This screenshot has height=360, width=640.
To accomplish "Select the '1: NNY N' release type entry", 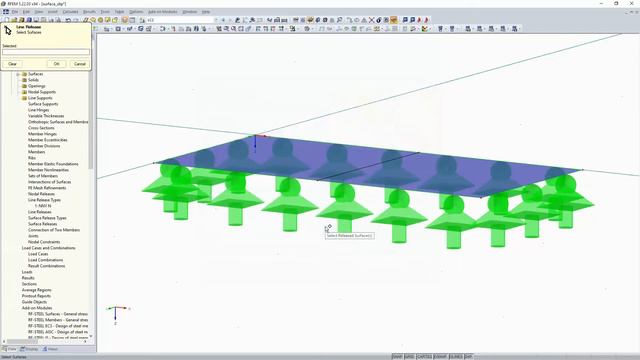I will [43, 206].
